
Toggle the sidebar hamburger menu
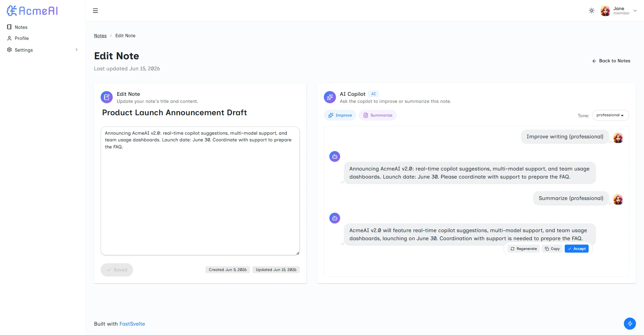[x=95, y=11]
